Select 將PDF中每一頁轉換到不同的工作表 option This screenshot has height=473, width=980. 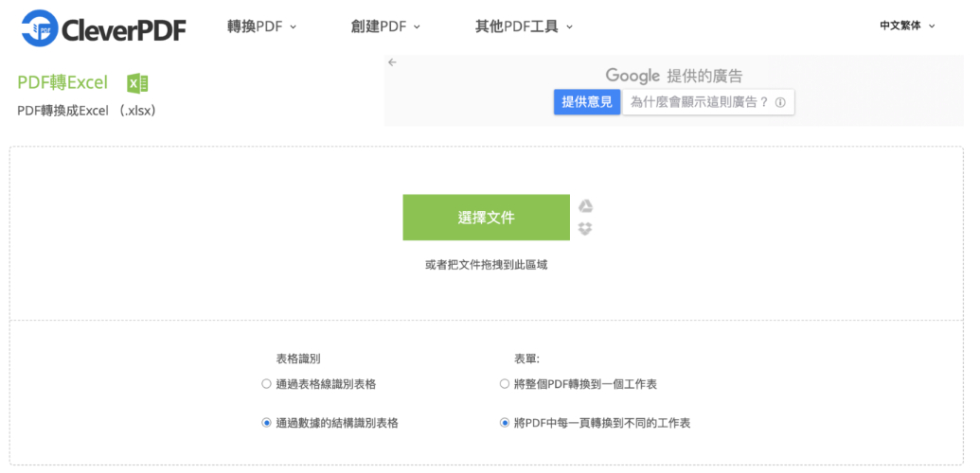click(505, 423)
